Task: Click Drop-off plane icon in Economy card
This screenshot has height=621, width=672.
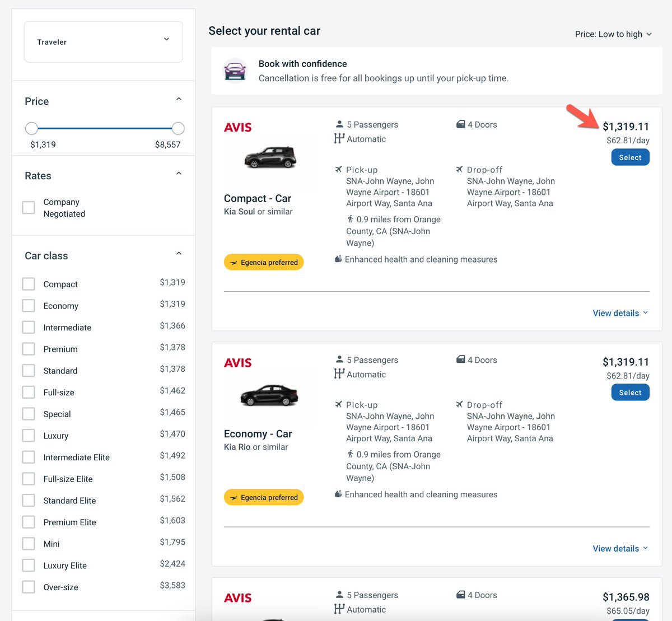Action: coord(459,404)
